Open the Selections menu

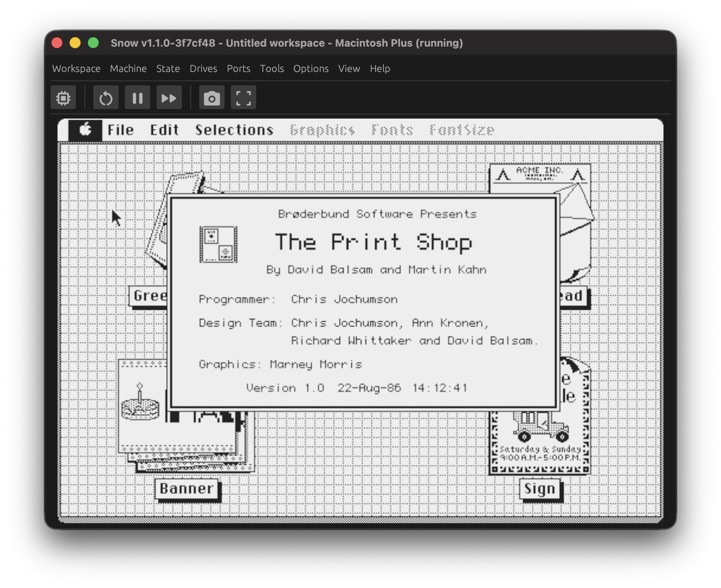(234, 130)
